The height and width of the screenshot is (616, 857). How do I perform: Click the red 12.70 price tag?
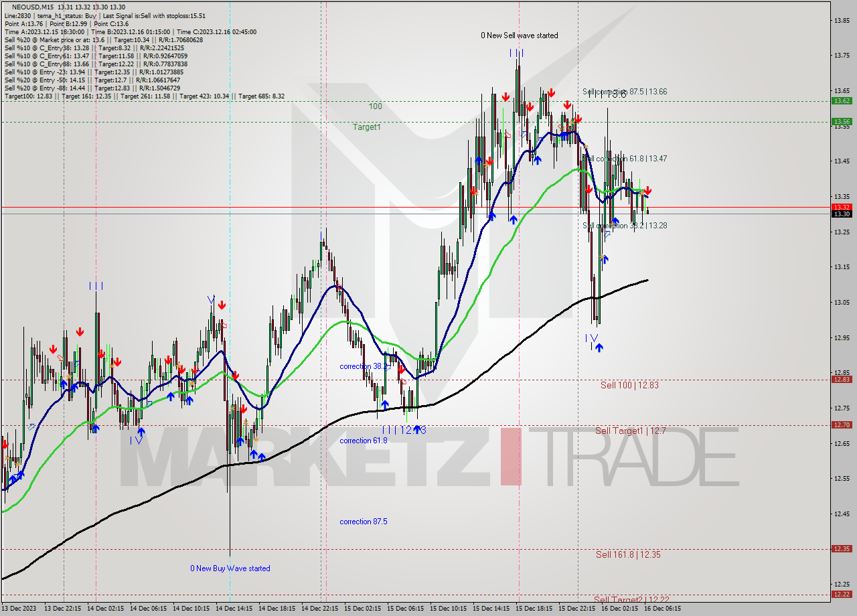click(842, 425)
